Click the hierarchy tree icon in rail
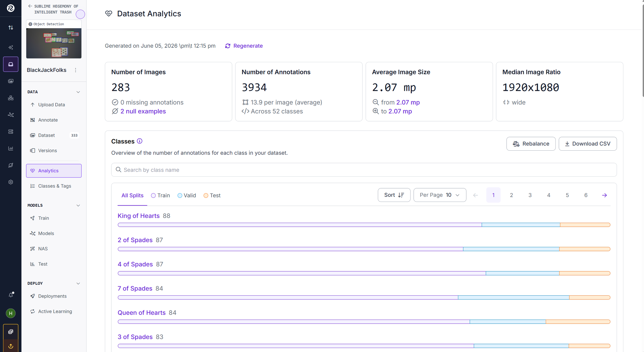The height and width of the screenshot is (352, 644). 11,98
